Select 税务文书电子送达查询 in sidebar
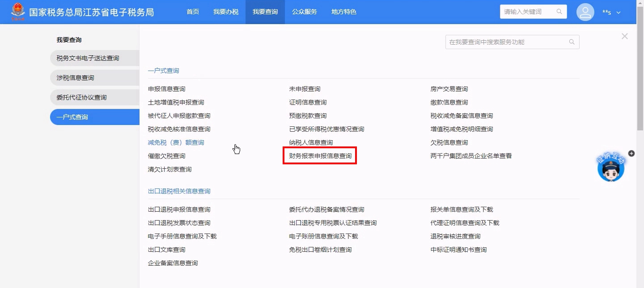The image size is (644, 288). (x=88, y=58)
